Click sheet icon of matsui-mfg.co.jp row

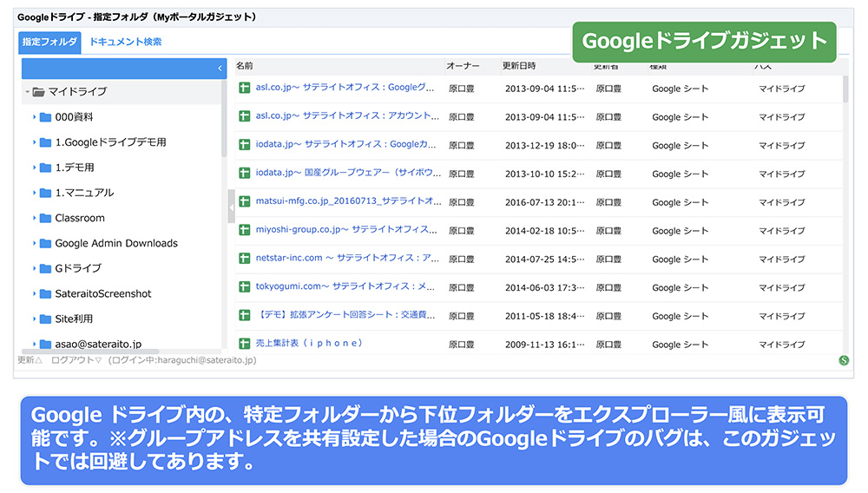tap(244, 201)
